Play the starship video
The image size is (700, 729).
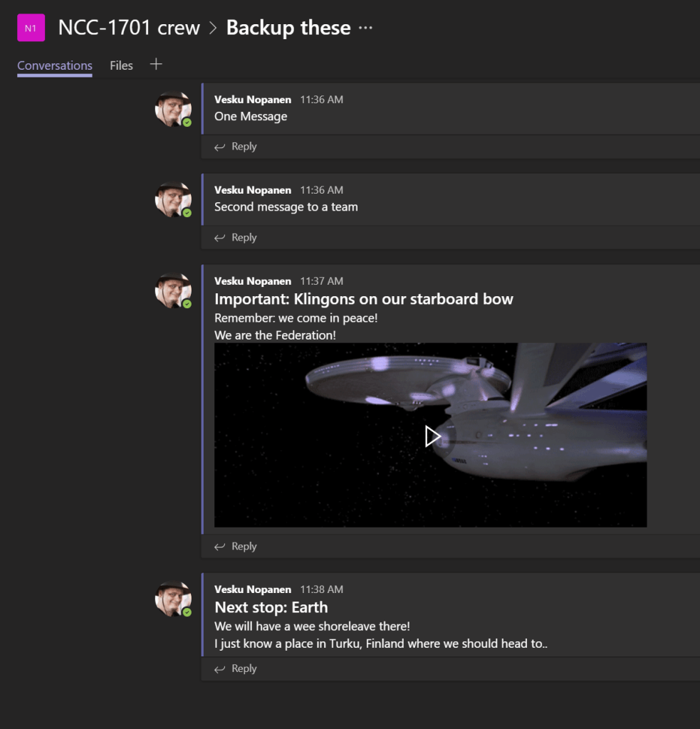tap(432, 436)
